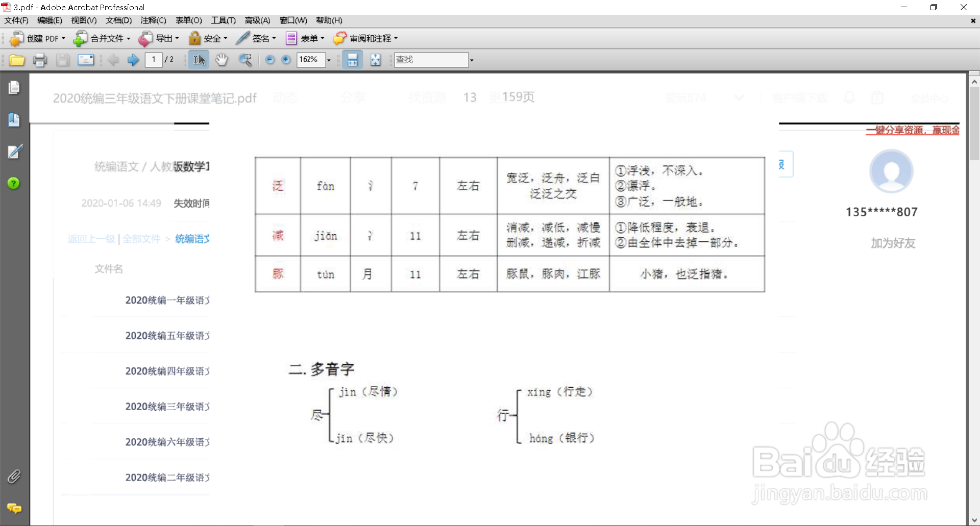Open the 高级(A) menu
Viewport: 980px width, 526px height.
coord(257,20)
